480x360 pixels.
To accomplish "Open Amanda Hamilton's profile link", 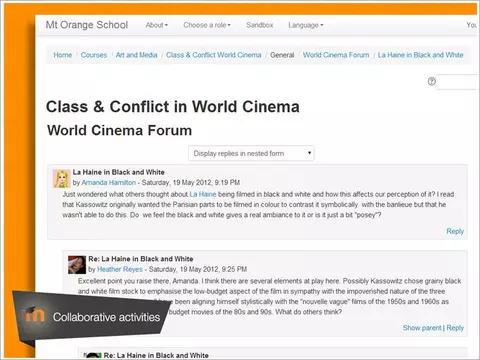I will (109, 182).
